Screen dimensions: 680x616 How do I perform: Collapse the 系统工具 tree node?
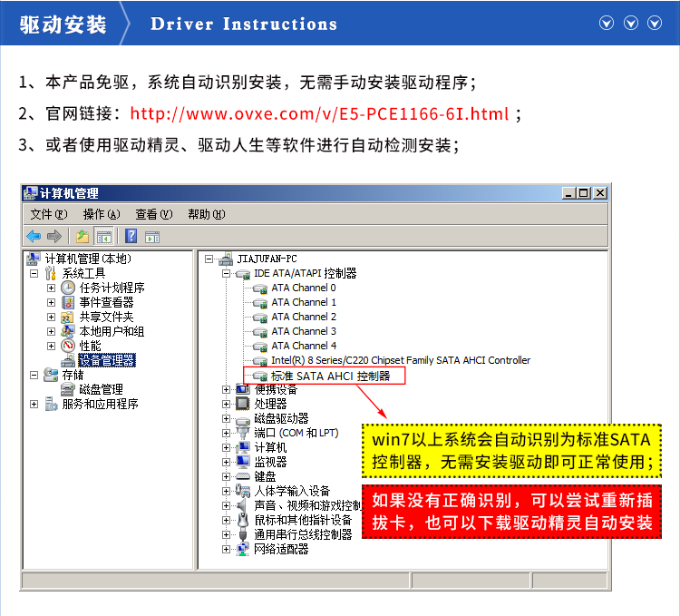click(34, 273)
